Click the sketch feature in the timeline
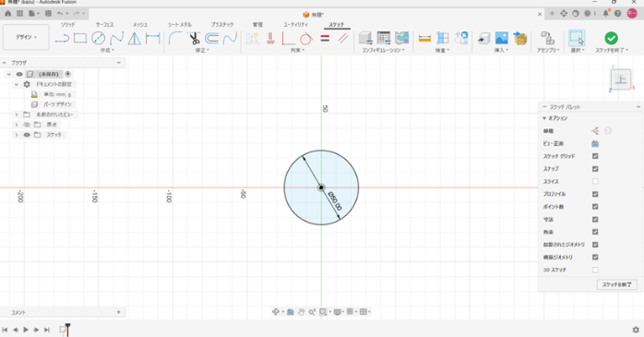This screenshot has width=644, height=337. tap(63, 330)
